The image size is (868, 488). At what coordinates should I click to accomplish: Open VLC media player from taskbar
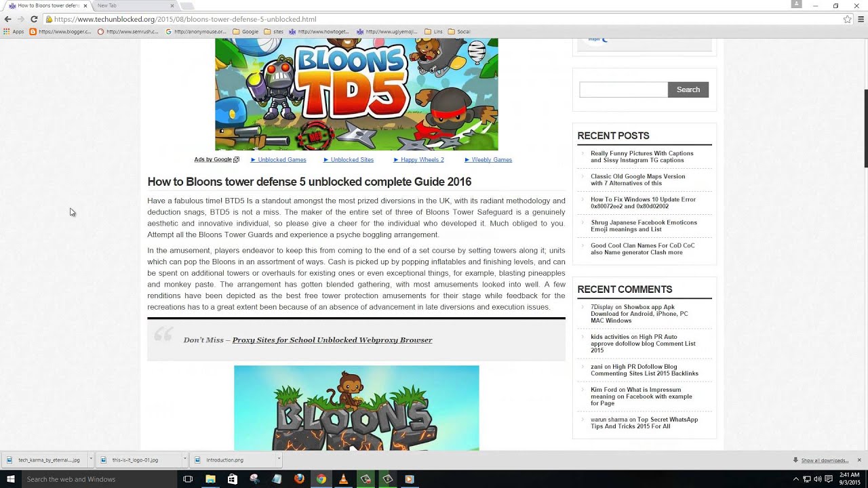coord(344,479)
